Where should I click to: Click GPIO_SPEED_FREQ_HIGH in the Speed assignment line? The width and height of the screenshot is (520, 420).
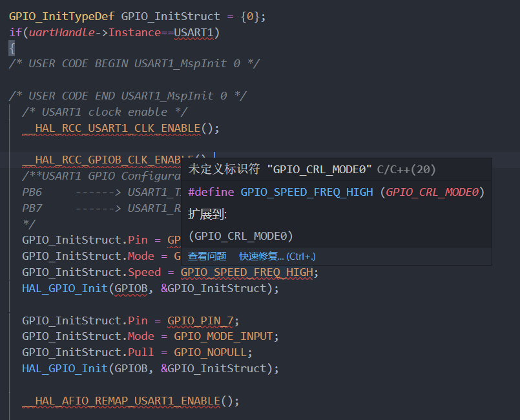247,273
